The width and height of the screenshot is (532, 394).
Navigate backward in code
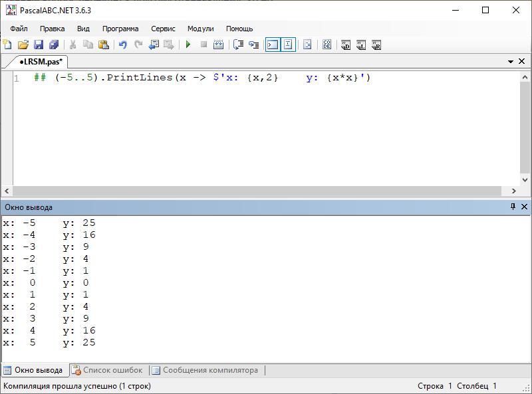click(154, 45)
